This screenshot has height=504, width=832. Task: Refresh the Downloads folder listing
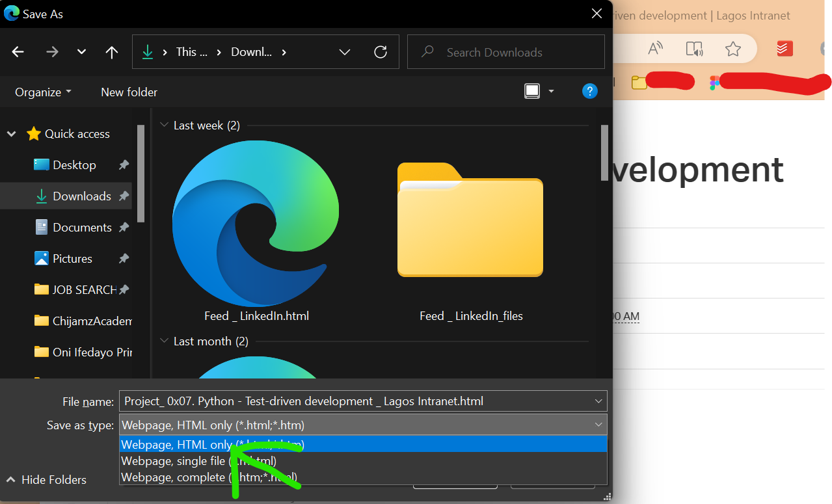[381, 52]
